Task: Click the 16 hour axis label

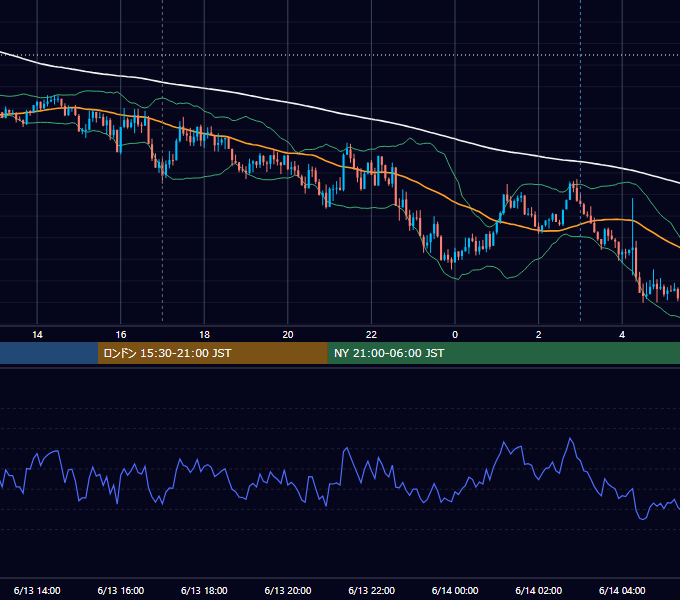Action: [x=121, y=335]
